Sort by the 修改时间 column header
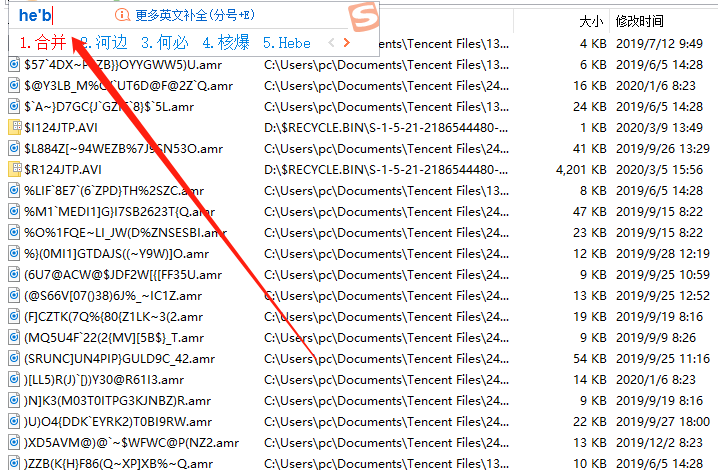This screenshot has height=470, width=726. [640, 21]
